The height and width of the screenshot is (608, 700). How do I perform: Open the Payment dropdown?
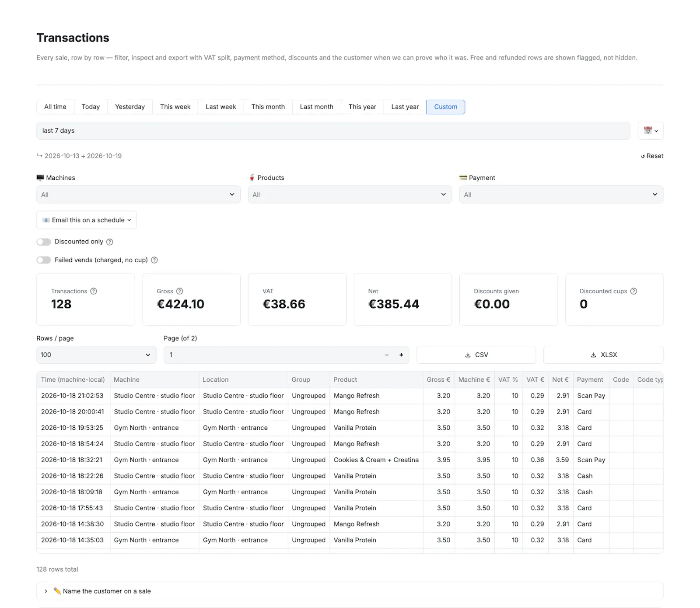coord(561,194)
